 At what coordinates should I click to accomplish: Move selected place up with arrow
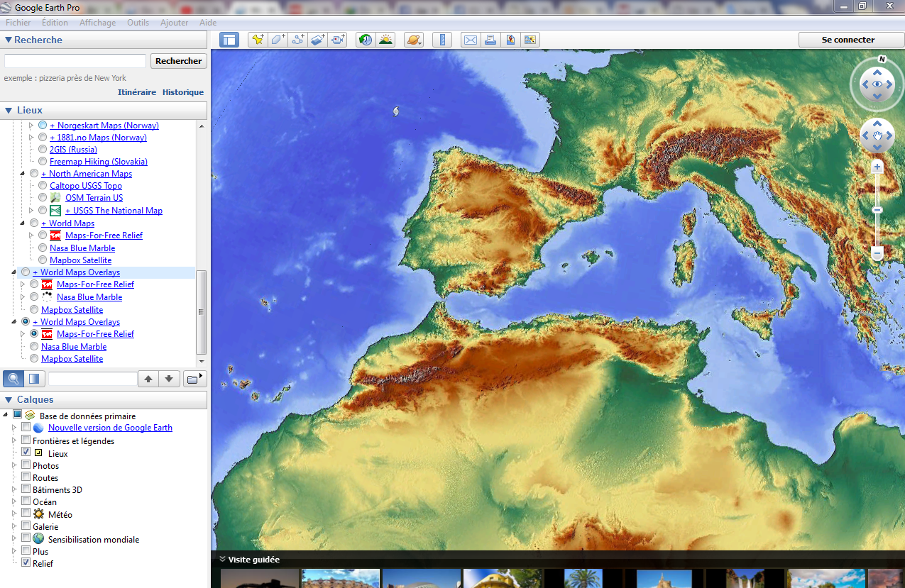click(x=148, y=379)
